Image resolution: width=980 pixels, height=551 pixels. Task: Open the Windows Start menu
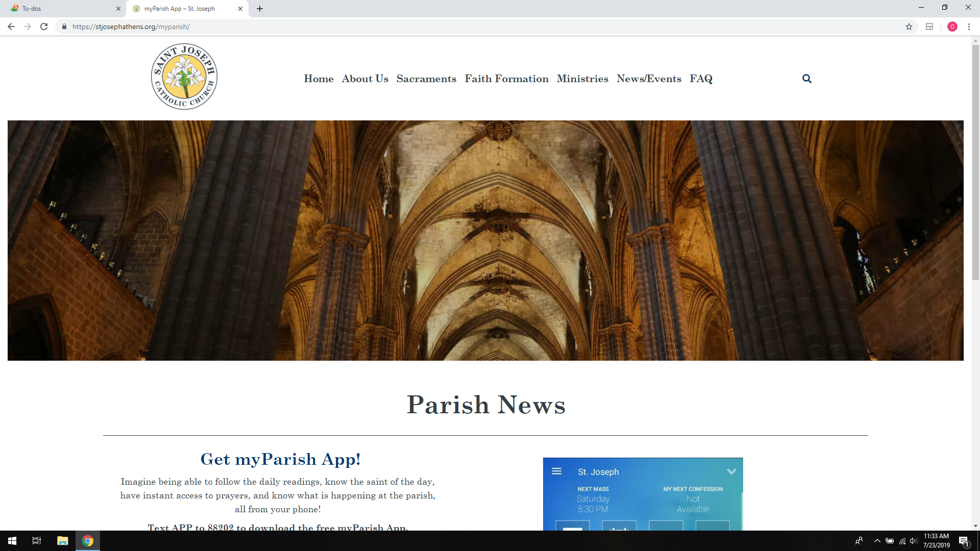[12, 541]
